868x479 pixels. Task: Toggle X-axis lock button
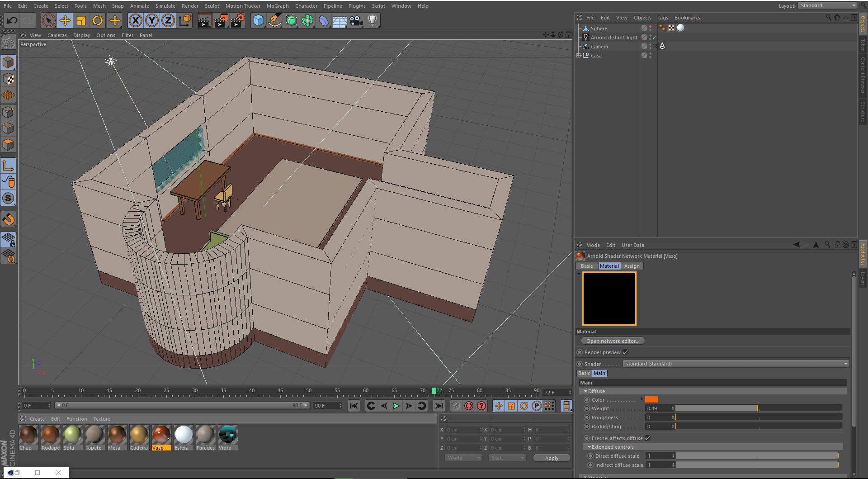tap(135, 20)
